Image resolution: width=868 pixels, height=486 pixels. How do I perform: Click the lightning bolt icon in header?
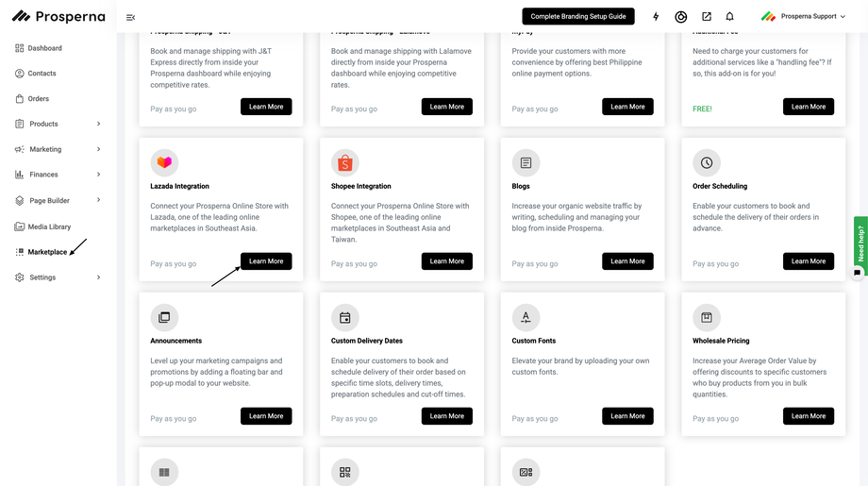pyautogui.click(x=656, y=17)
